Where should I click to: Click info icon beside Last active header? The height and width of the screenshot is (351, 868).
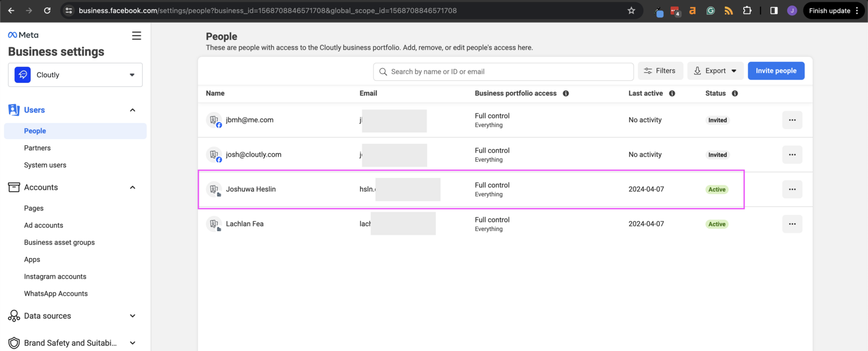coord(672,93)
